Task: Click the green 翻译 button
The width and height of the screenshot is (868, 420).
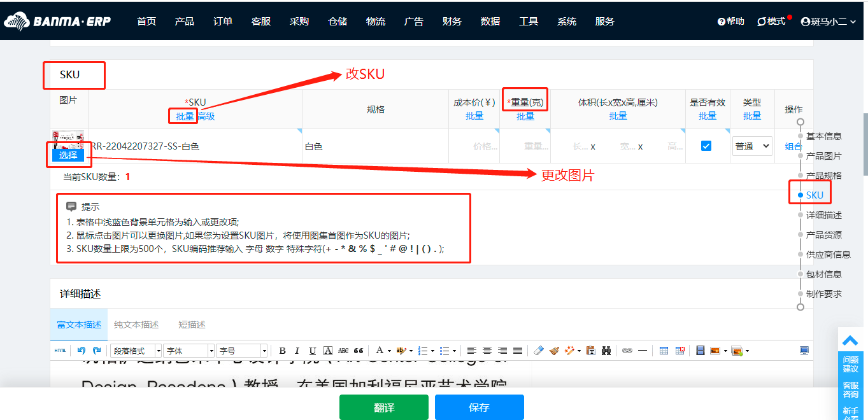Action: click(384, 407)
